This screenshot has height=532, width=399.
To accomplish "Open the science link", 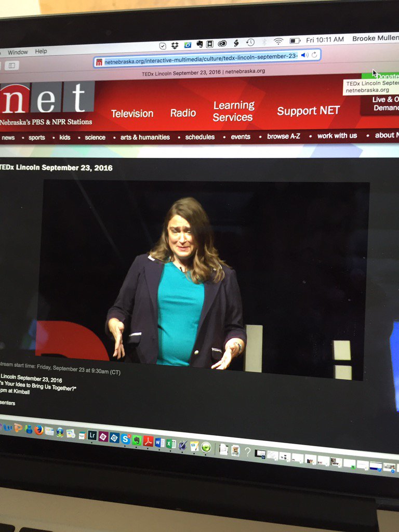I will tap(95, 137).
